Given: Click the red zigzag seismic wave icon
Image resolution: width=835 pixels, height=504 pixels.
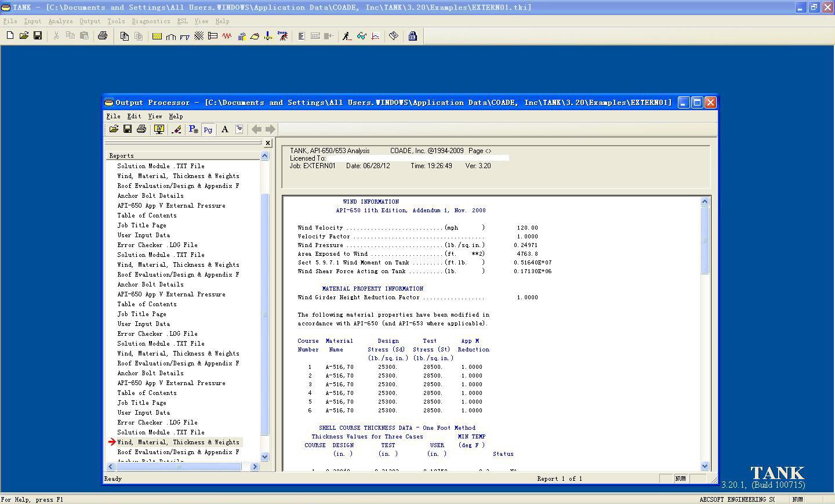Looking at the screenshot, I should pyautogui.click(x=227, y=36).
